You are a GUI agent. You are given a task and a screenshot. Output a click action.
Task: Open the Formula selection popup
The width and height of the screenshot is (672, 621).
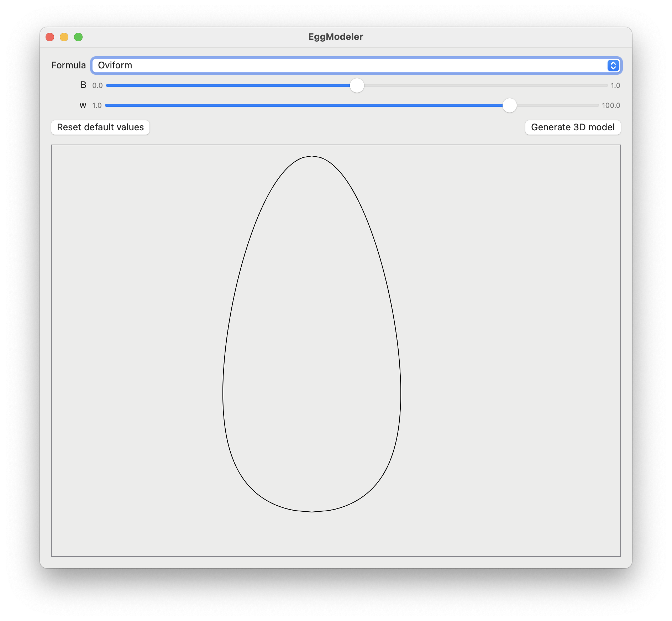click(356, 66)
